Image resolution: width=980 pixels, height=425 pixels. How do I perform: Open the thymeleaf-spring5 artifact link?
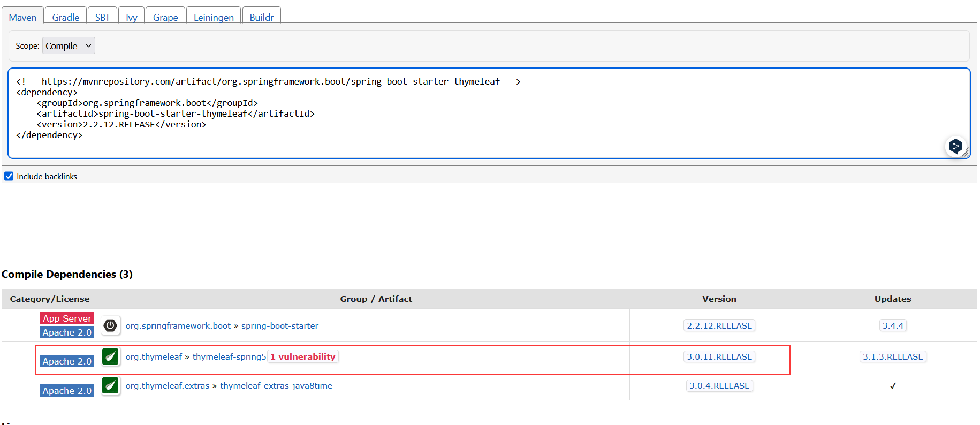point(230,356)
